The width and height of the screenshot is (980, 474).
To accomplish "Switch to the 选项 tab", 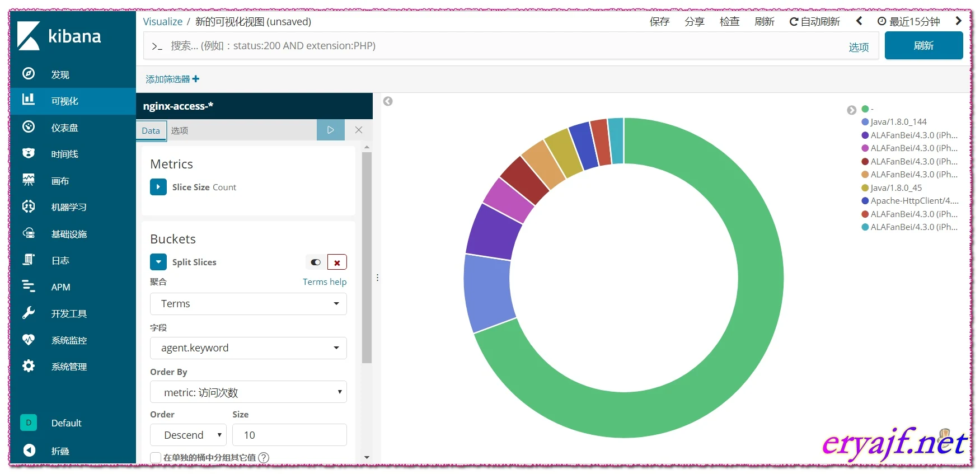I will (x=180, y=130).
